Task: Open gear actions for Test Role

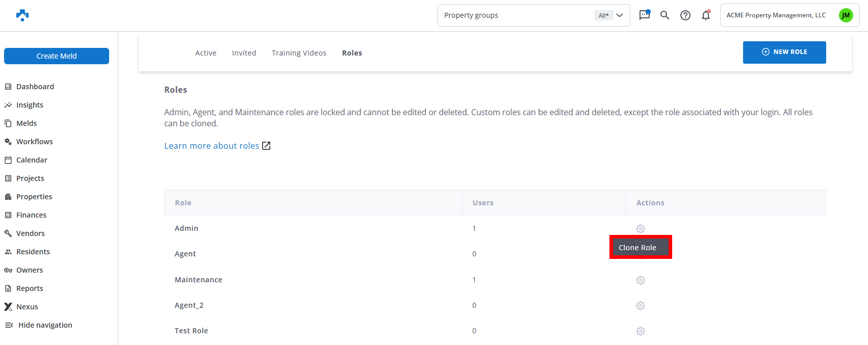Action: 641,331
